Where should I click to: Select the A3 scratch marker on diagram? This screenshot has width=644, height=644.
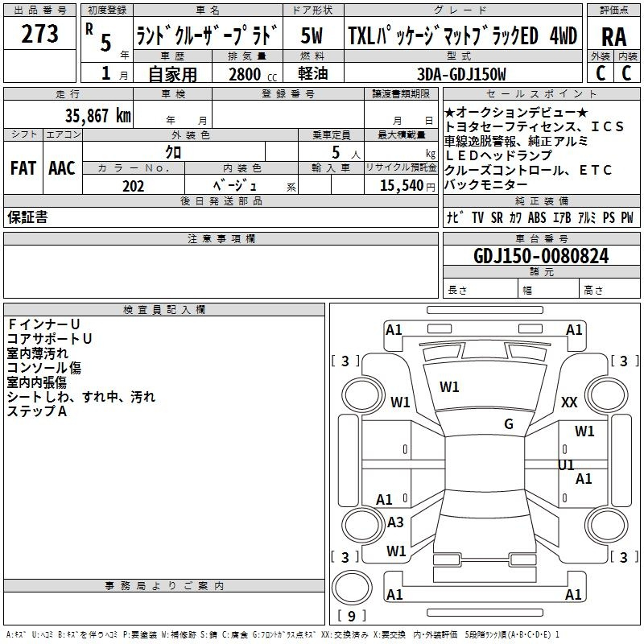395,522
